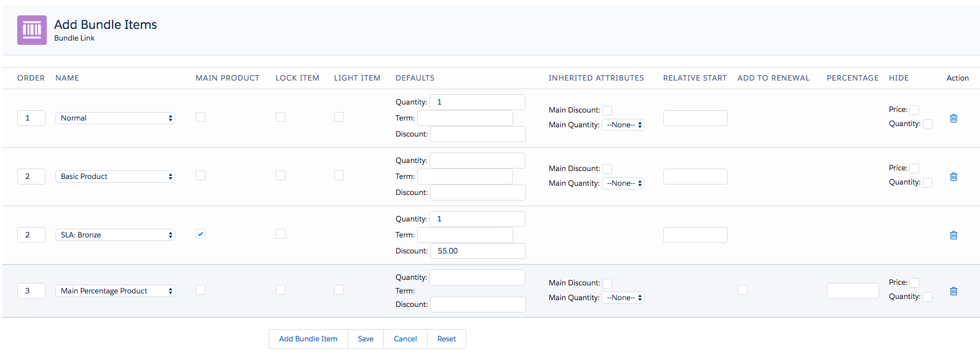Click the Add Bundle Item button
The height and width of the screenshot is (358, 980).
[308, 339]
